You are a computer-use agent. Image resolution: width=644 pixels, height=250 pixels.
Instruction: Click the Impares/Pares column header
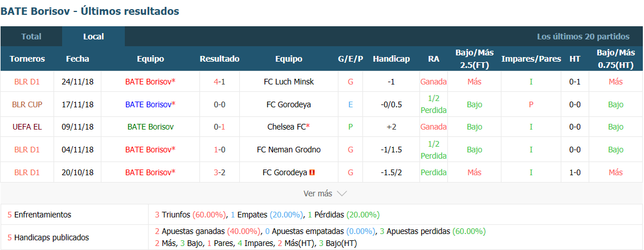tap(531, 59)
